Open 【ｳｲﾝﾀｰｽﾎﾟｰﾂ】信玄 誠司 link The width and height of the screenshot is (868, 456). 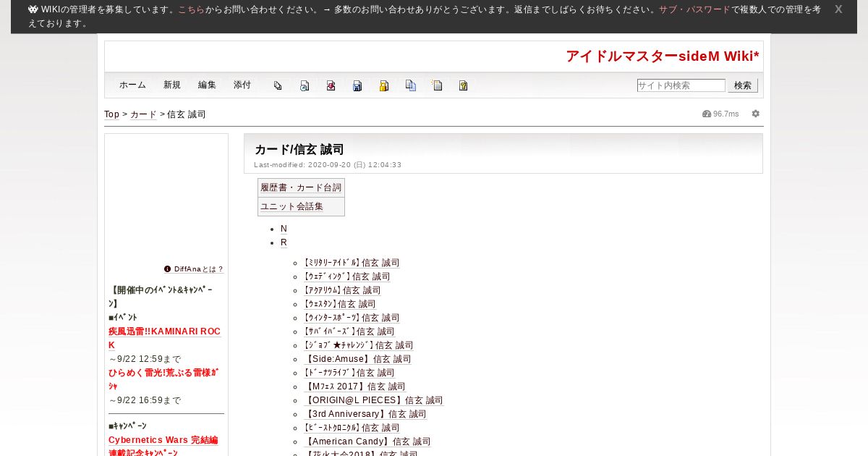(x=351, y=318)
